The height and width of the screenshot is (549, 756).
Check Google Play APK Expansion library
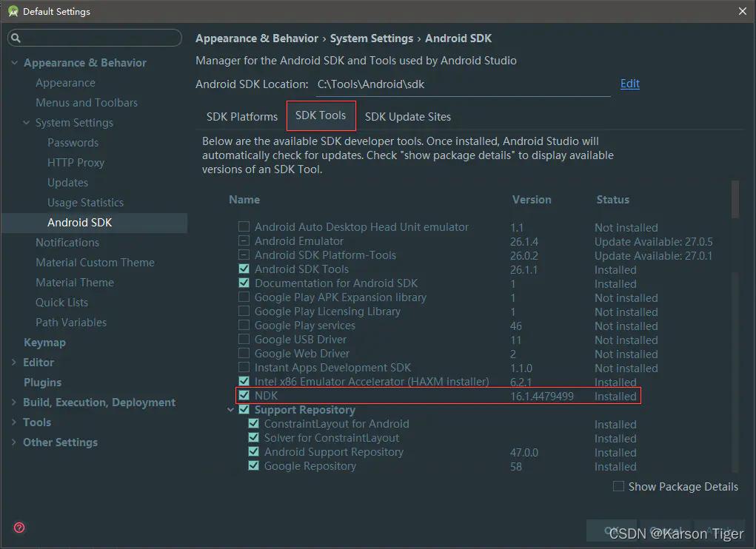tap(244, 297)
